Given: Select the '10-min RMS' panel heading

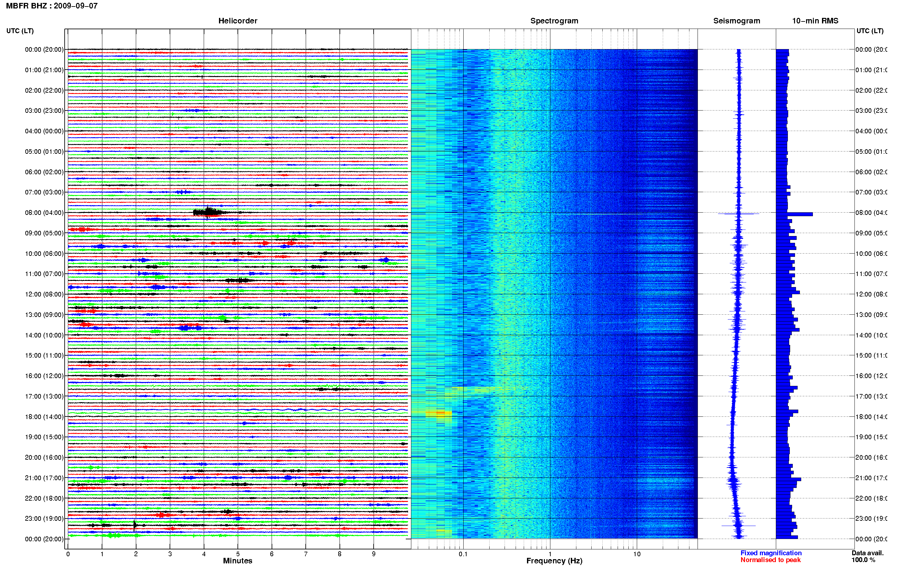Looking at the screenshot, I should [815, 21].
